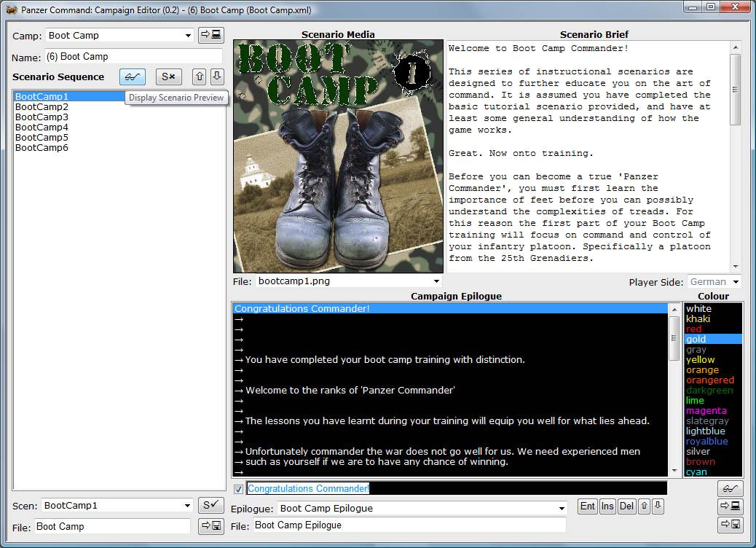This screenshot has width=756, height=548.
Task: Move scenario down with the arrow icon
Action: pyautogui.click(x=217, y=77)
